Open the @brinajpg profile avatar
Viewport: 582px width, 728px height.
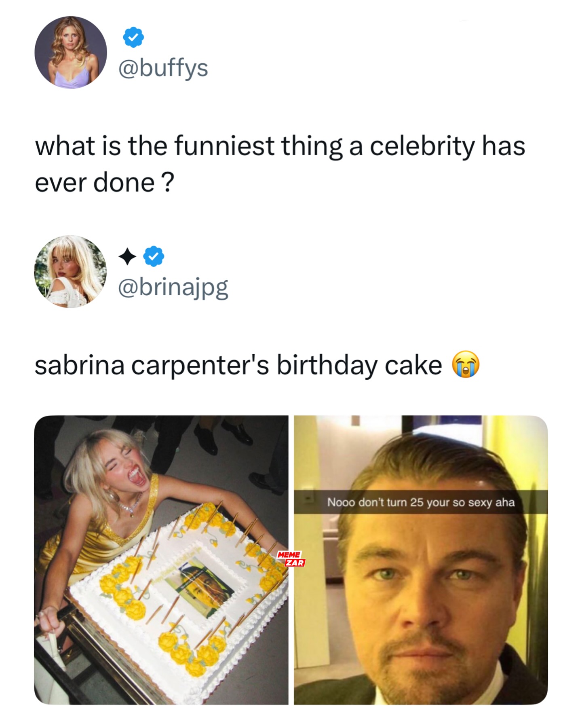(71, 272)
